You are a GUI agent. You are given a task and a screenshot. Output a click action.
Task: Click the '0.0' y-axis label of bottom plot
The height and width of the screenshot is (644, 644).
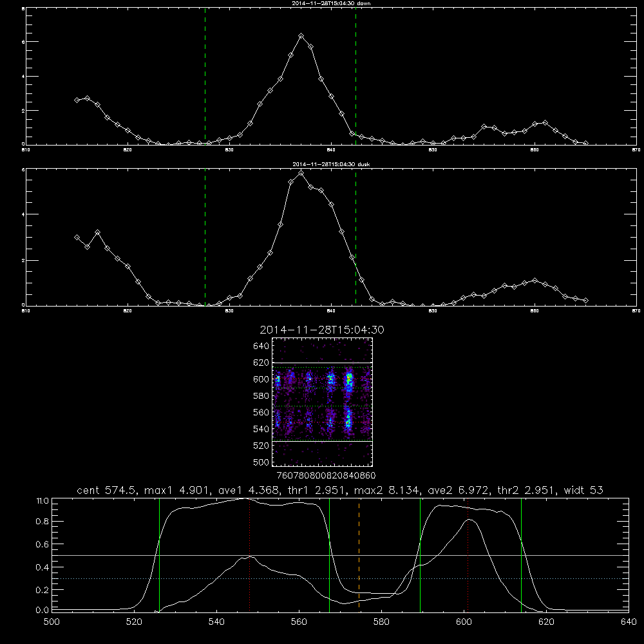tap(42, 611)
